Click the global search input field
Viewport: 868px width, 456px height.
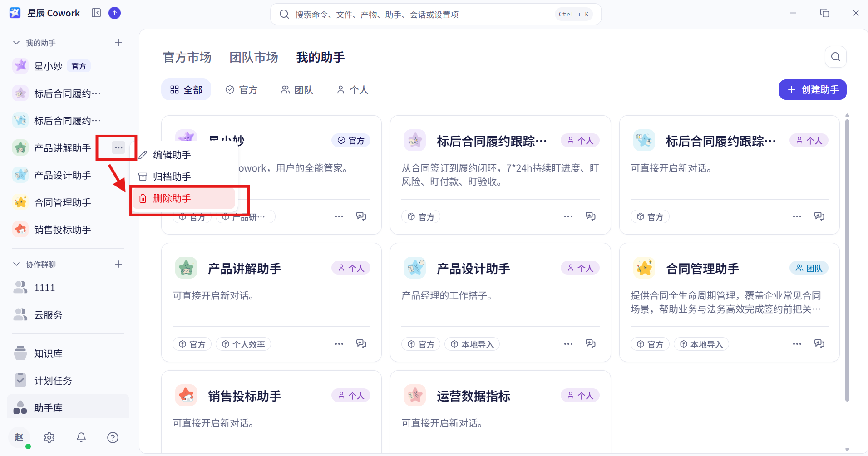tap(436, 14)
